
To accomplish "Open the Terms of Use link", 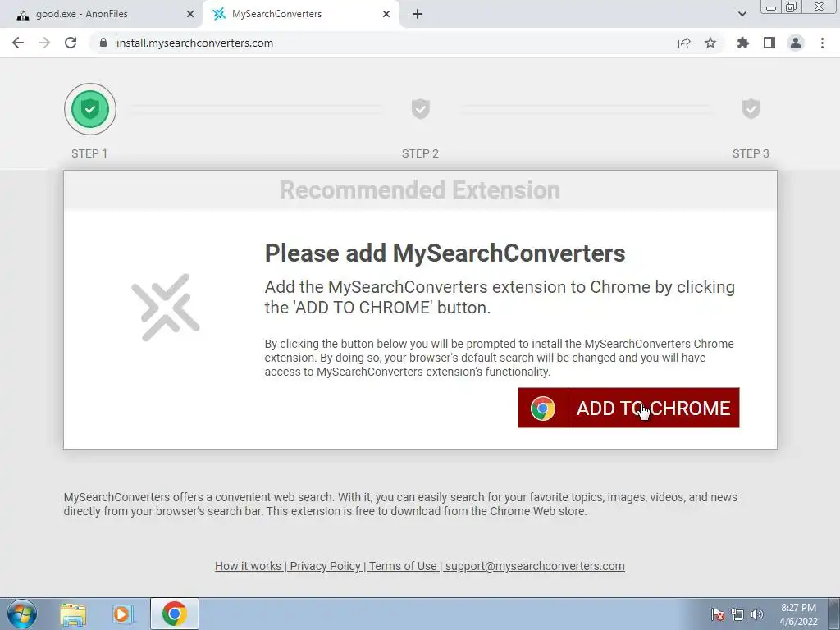I will click(x=403, y=566).
